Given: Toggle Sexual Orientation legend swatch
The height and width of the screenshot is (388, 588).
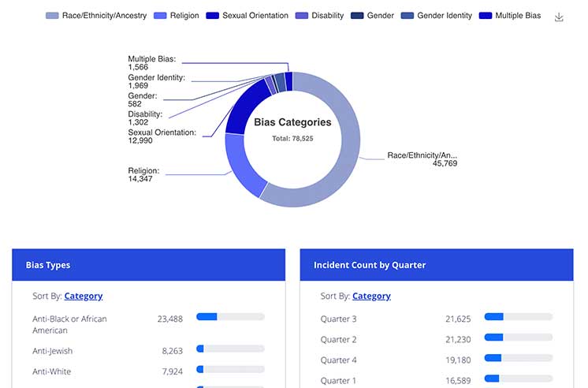Looking at the screenshot, I should point(213,16).
